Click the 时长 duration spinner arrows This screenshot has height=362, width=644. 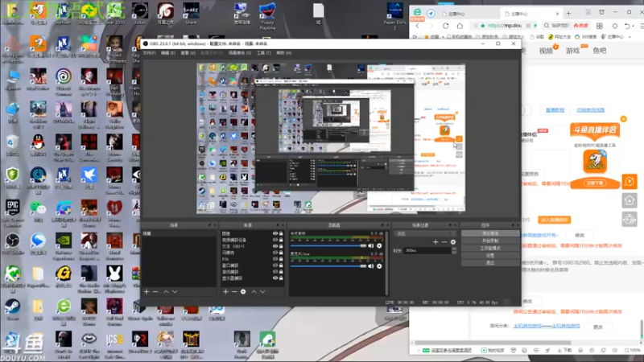(x=454, y=250)
